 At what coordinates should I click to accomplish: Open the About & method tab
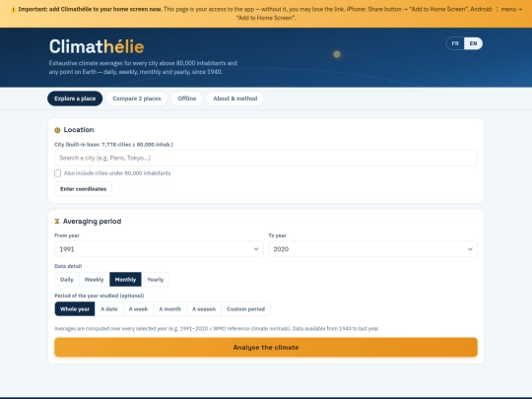235,99
